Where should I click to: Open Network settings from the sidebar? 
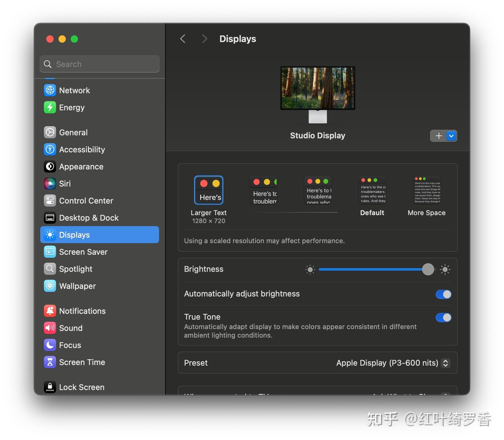coord(74,90)
